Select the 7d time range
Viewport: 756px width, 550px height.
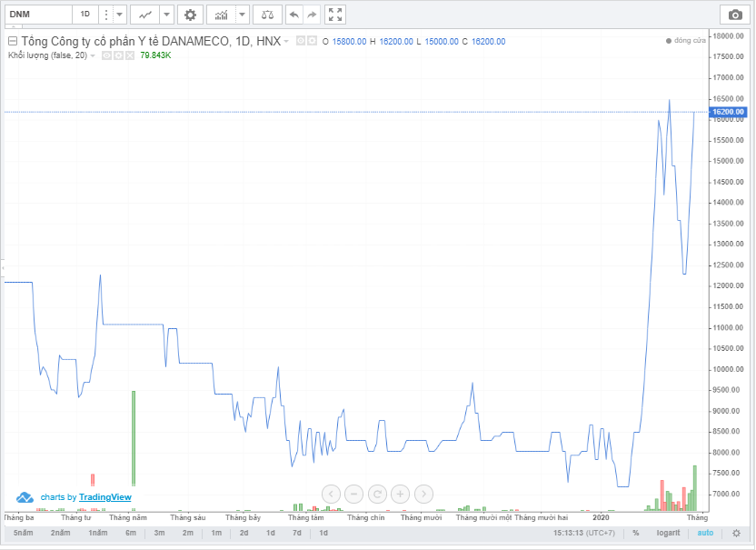(297, 533)
